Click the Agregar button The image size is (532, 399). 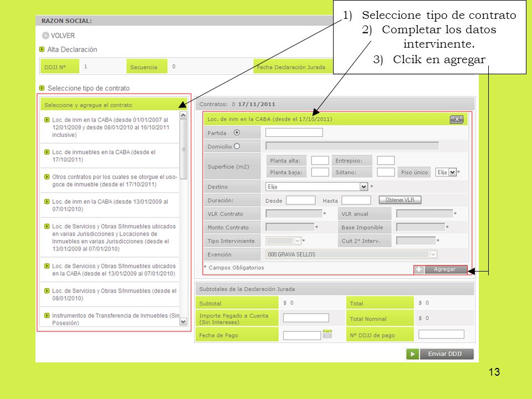(444, 269)
